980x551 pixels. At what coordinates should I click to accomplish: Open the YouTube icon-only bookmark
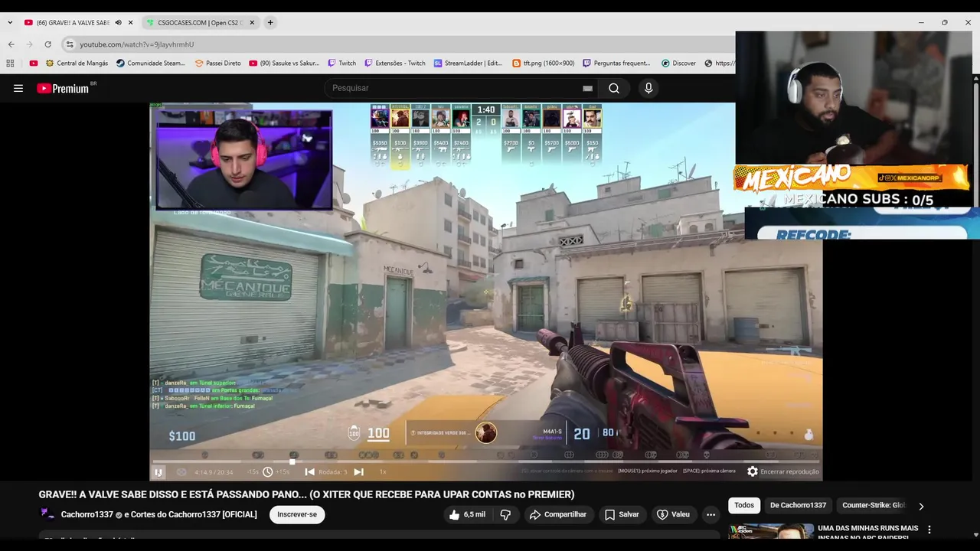(x=34, y=64)
